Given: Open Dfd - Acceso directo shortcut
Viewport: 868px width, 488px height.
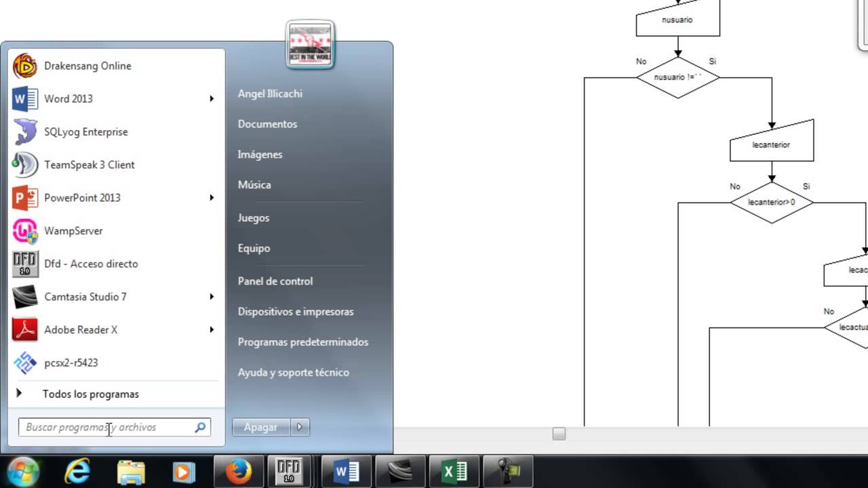Looking at the screenshot, I should (115, 264).
